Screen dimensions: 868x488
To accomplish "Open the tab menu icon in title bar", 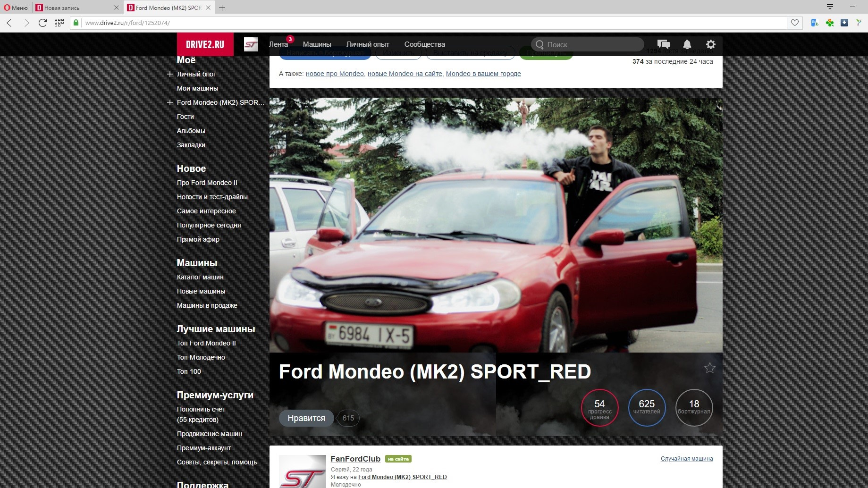I will [x=830, y=7].
